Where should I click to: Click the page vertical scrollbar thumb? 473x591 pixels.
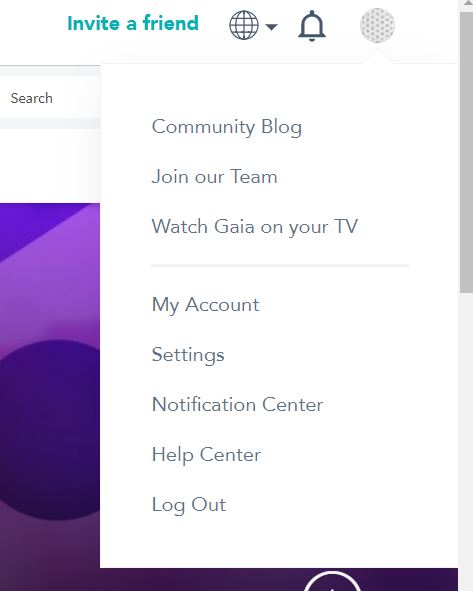(466, 152)
